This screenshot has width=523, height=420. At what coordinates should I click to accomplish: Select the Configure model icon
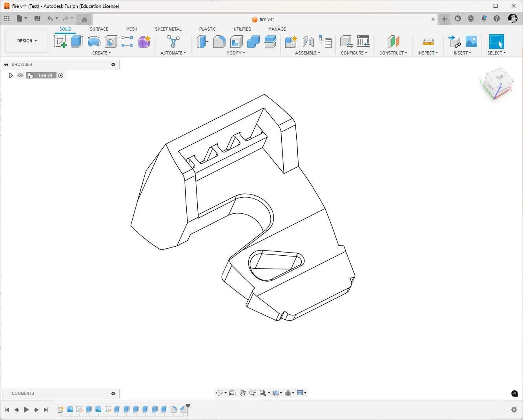coord(346,41)
